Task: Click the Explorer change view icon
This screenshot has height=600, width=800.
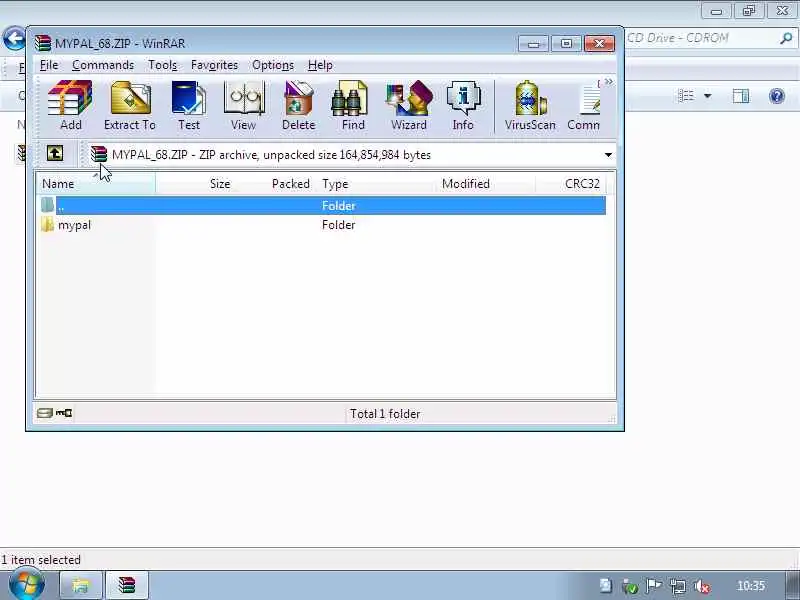Action: 686,95
